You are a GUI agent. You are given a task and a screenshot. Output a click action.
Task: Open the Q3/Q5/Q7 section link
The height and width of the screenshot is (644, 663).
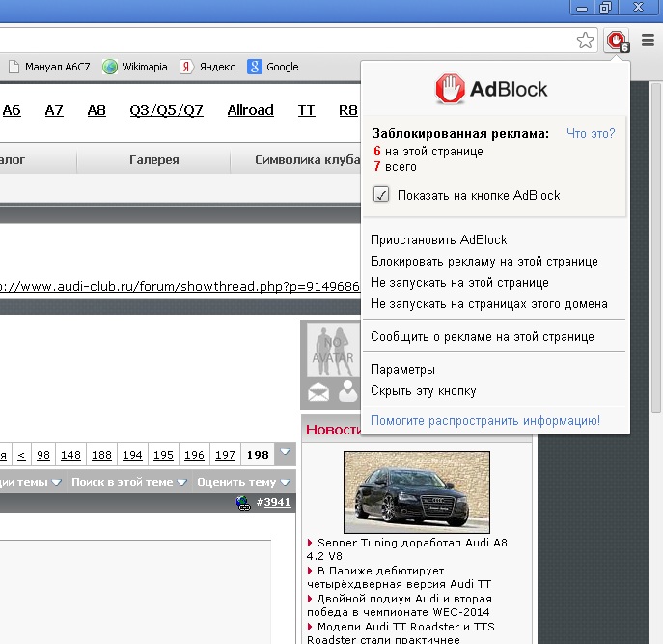166,110
